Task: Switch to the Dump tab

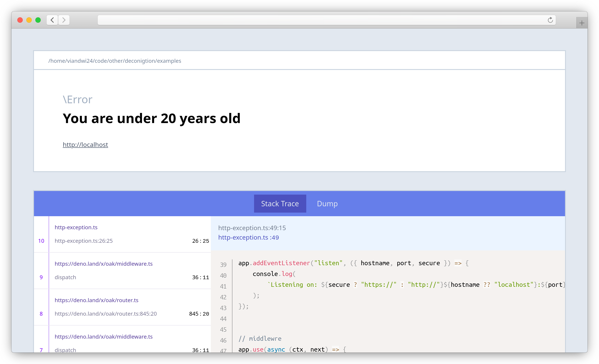Action: coord(327,204)
